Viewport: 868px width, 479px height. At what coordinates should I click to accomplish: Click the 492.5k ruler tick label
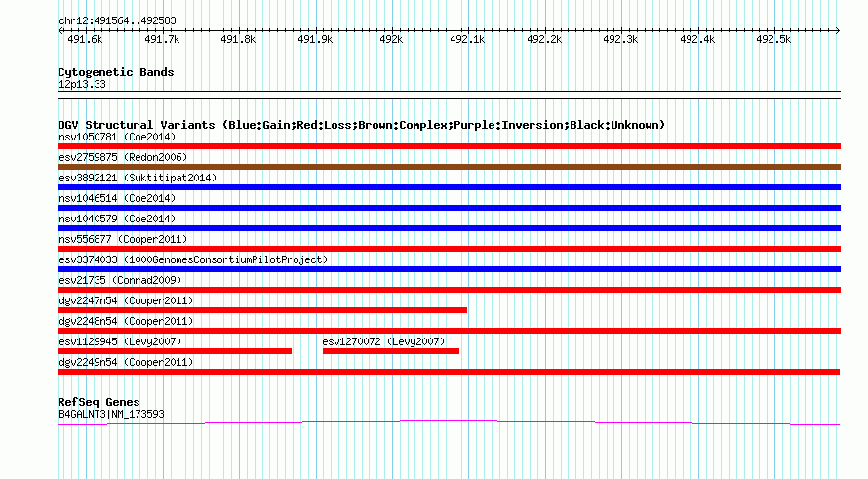(x=773, y=39)
